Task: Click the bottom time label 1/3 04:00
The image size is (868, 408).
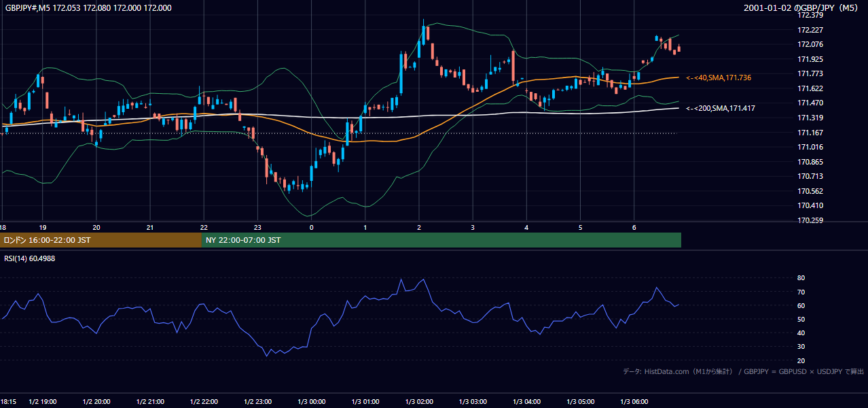Action: (526, 402)
